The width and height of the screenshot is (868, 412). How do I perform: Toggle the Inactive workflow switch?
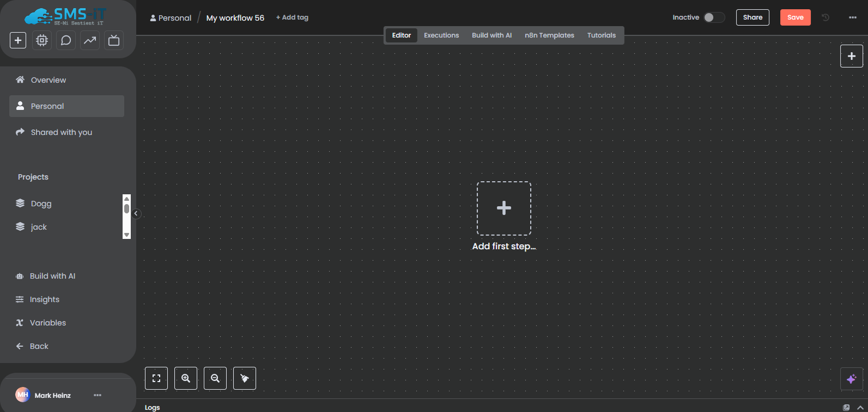coord(714,17)
